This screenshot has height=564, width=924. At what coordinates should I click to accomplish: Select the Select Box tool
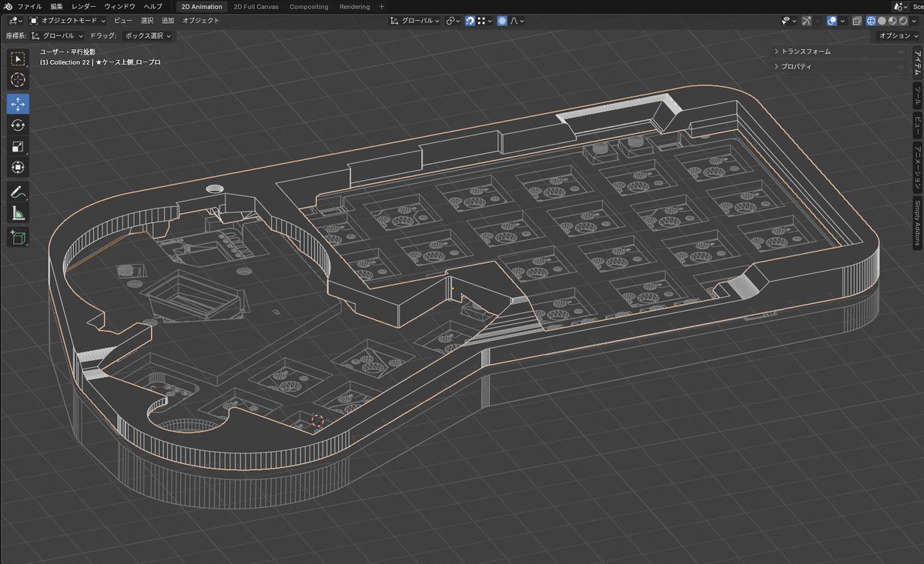[18, 59]
